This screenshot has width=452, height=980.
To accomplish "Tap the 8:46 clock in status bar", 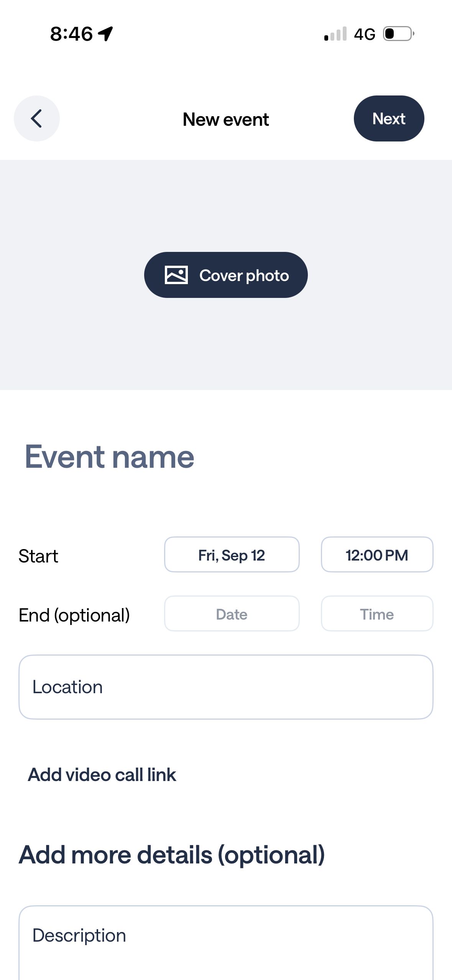I will click(71, 34).
